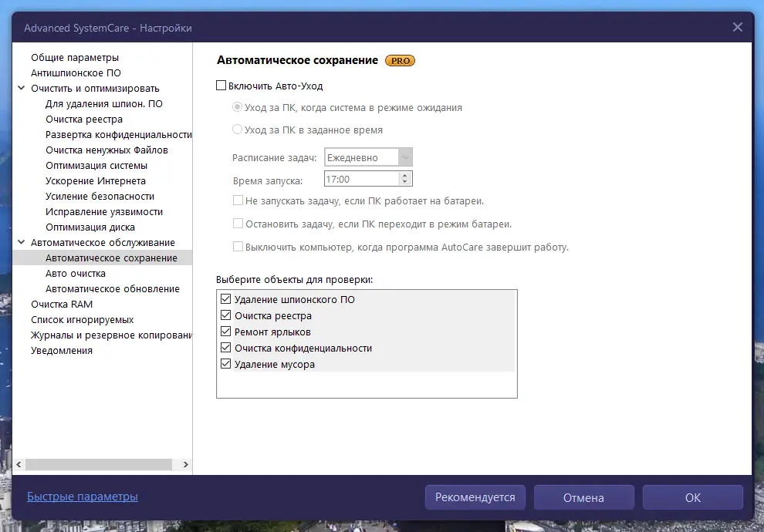Collapse the Автоматическое обслуживание section
764x532 pixels.
(22, 242)
